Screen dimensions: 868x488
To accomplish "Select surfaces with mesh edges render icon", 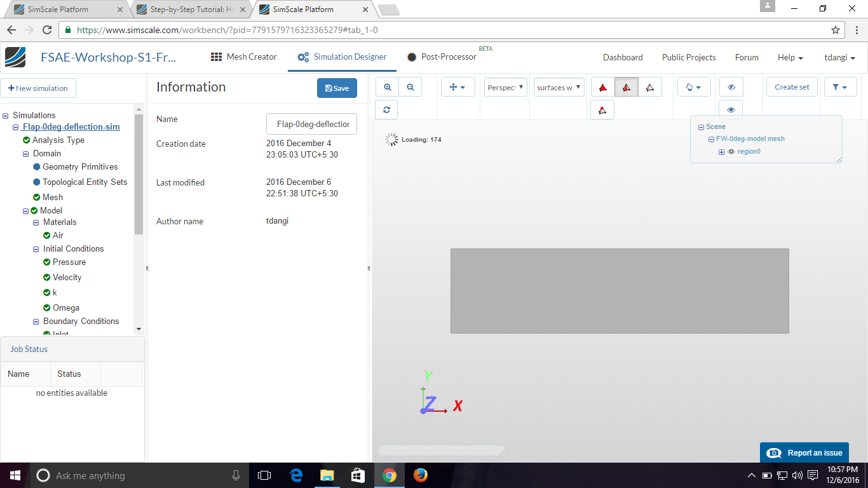I will coord(627,87).
